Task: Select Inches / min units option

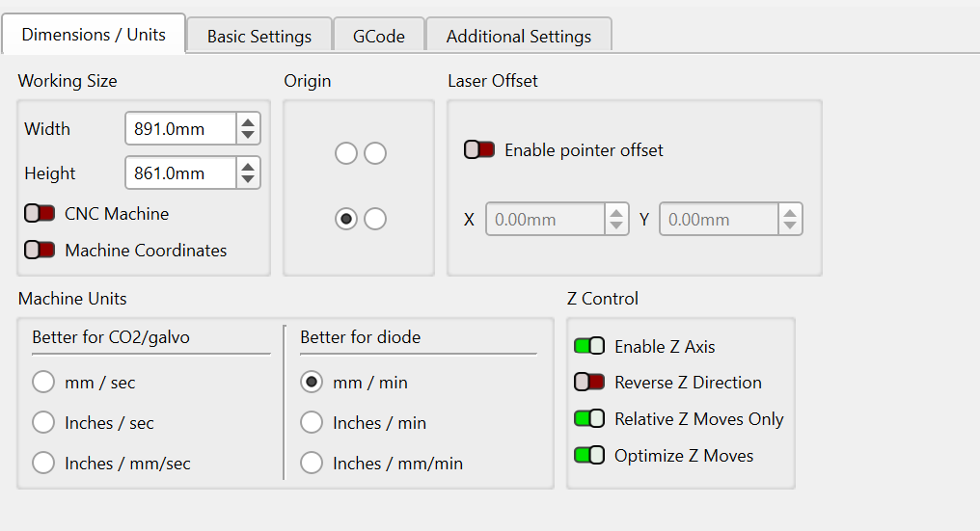Action: [x=312, y=423]
